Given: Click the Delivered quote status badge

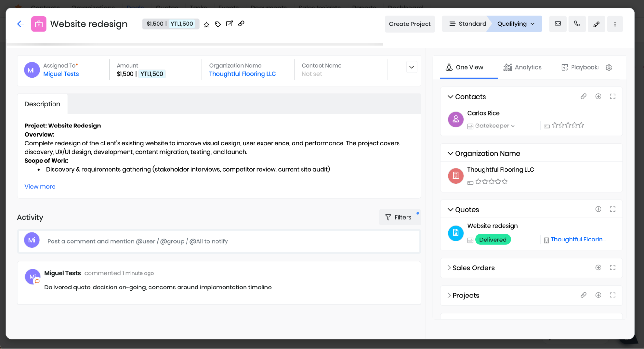Looking at the screenshot, I should point(493,240).
